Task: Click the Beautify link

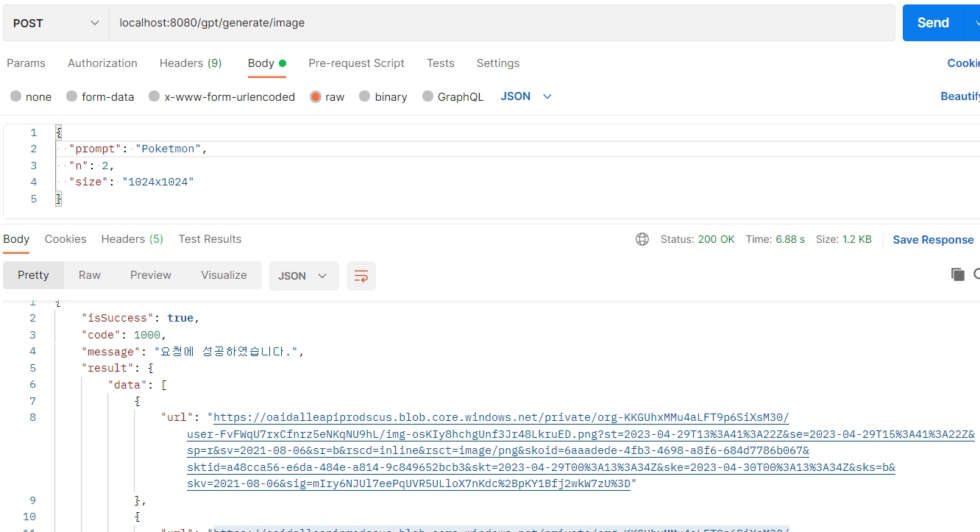Action: click(x=959, y=96)
